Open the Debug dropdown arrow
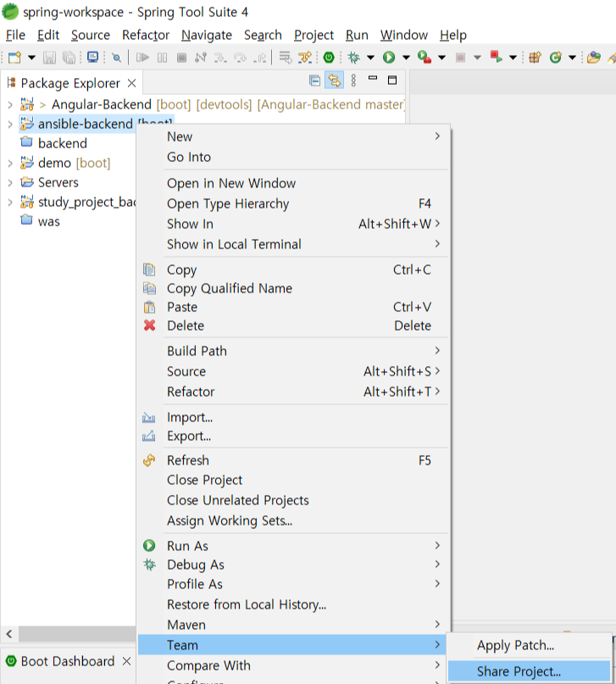The width and height of the screenshot is (616, 684). [x=370, y=57]
